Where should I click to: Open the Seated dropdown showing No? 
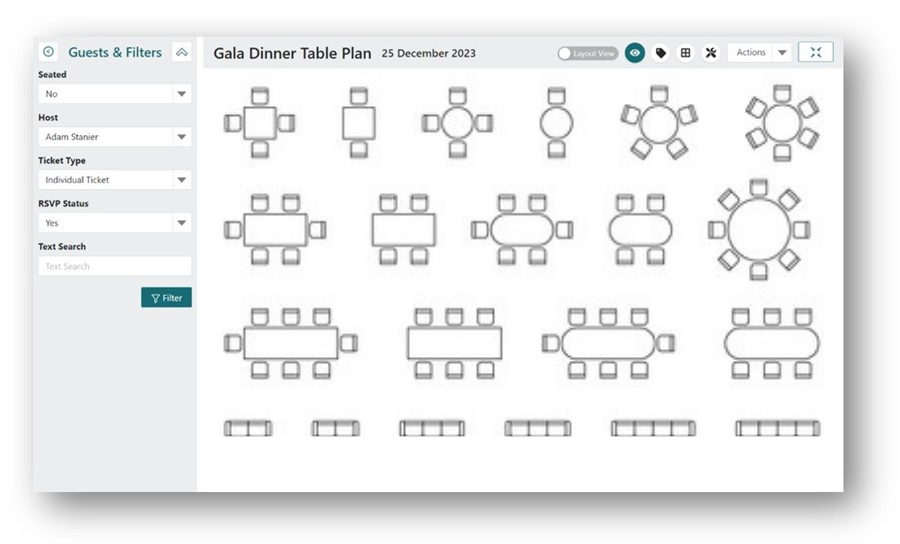coord(115,94)
